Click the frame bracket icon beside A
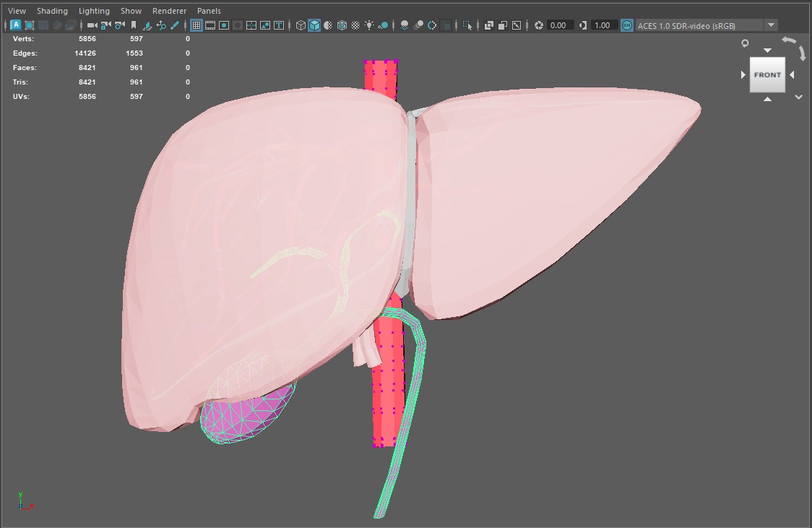The height and width of the screenshot is (528, 812). click(x=30, y=25)
